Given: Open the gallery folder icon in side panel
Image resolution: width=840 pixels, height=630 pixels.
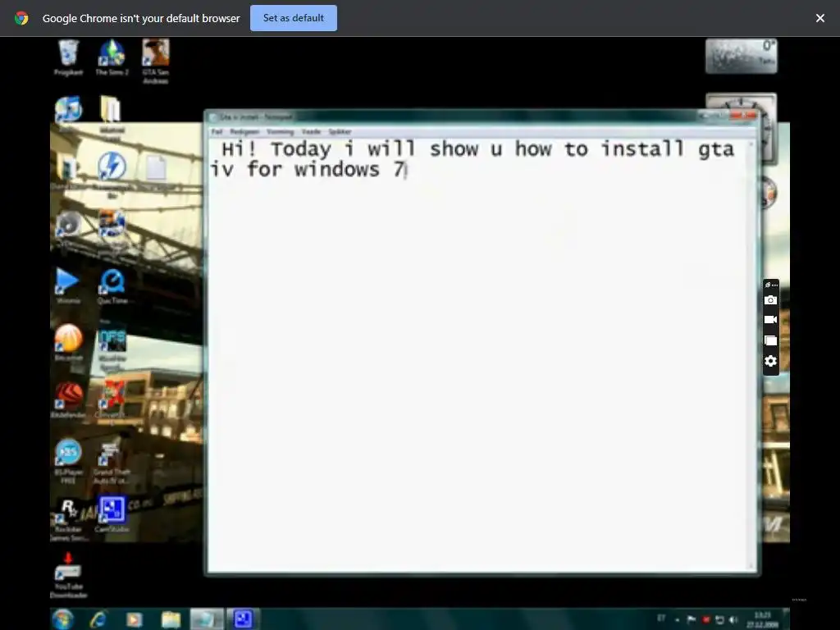Looking at the screenshot, I should coord(770,340).
